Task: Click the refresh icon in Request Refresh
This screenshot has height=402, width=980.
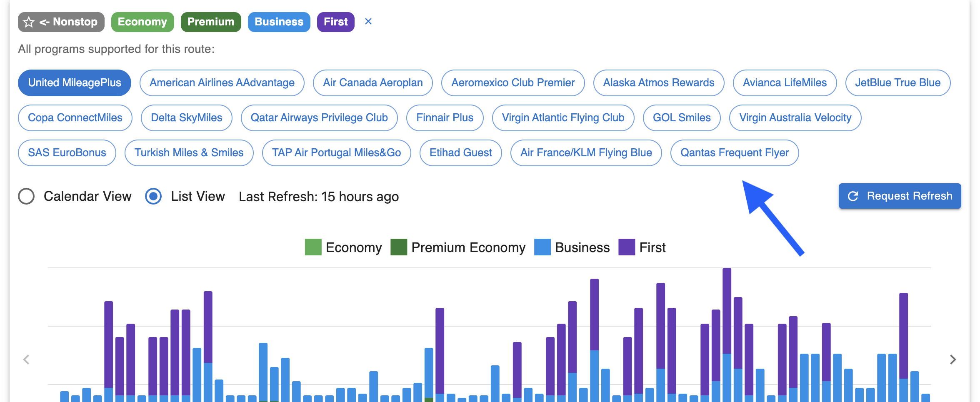Action: (x=853, y=196)
